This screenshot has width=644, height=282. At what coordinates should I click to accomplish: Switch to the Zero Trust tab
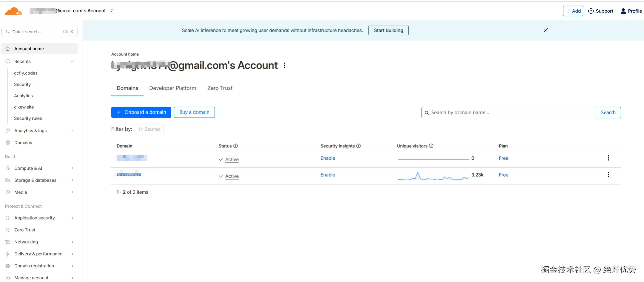(x=220, y=88)
